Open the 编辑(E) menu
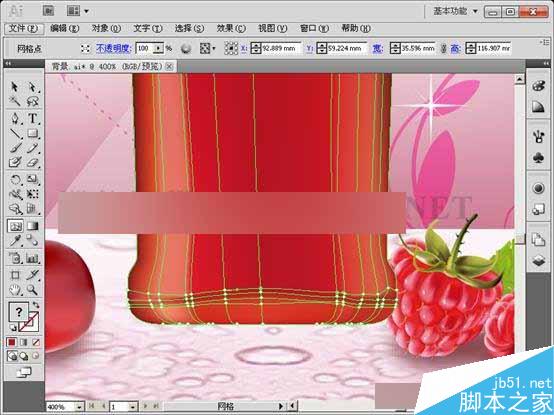This screenshot has width=554, height=415. click(x=65, y=29)
